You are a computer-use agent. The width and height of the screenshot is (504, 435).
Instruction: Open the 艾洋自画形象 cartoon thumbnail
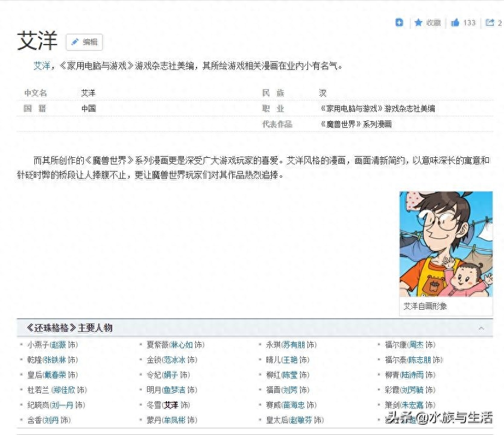click(x=446, y=244)
